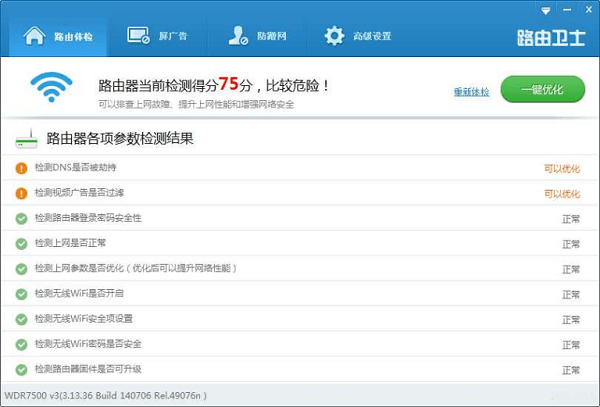Click green check icon for 检测上网是否正常
The width and height of the screenshot is (600, 407).
pos(21,243)
